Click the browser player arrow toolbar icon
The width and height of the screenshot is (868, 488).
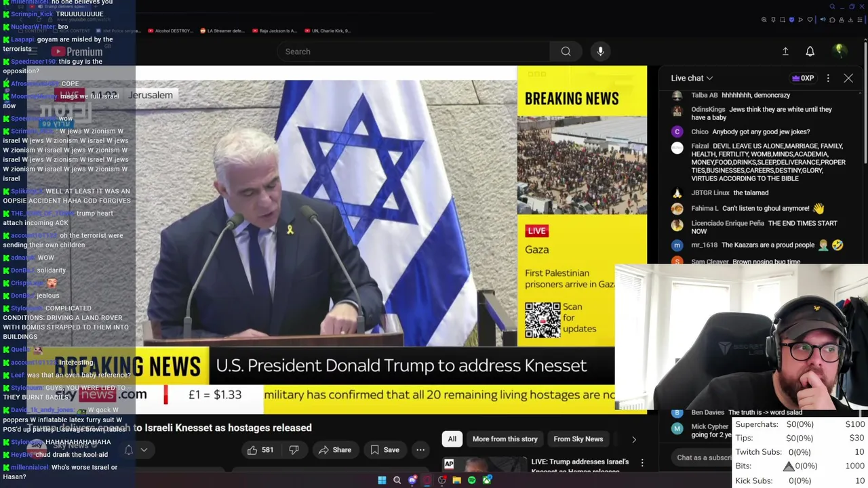point(800,20)
